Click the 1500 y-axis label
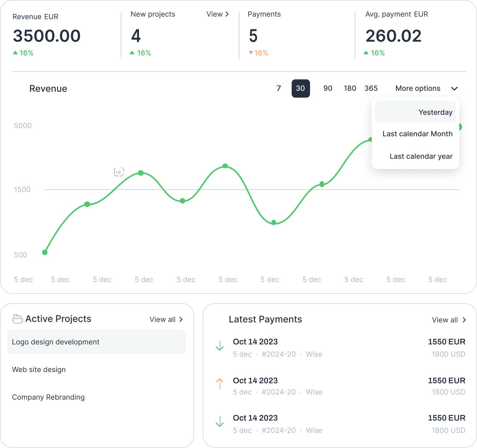This screenshot has width=477, height=448. click(x=22, y=190)
